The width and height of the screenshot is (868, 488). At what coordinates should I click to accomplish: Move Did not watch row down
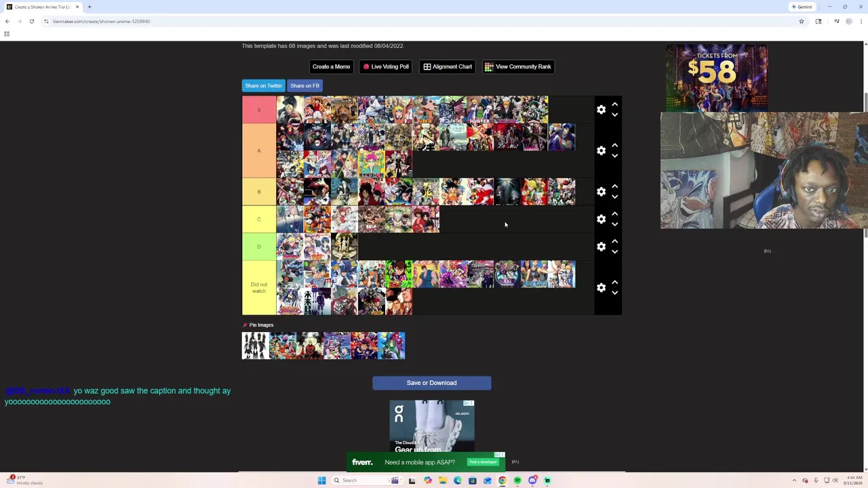pos(614,293)
